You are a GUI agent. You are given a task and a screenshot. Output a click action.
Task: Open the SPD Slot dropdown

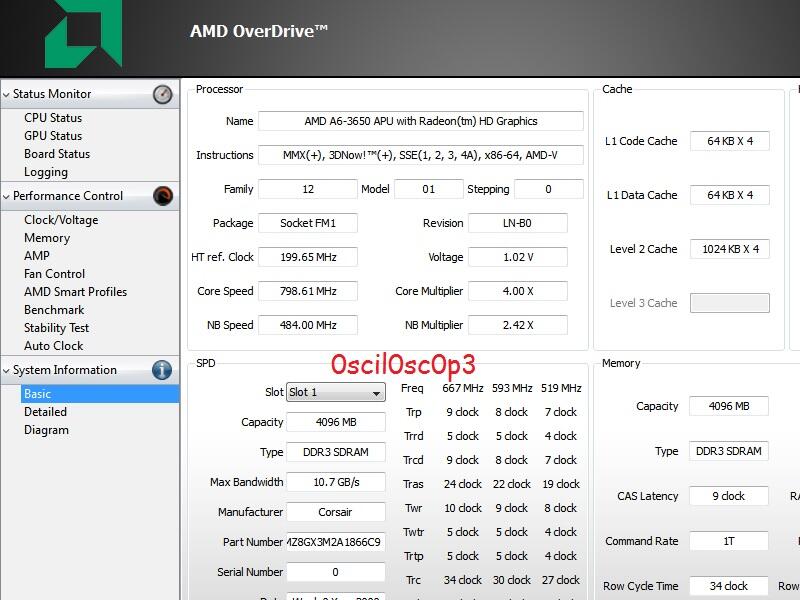(336, 392)
